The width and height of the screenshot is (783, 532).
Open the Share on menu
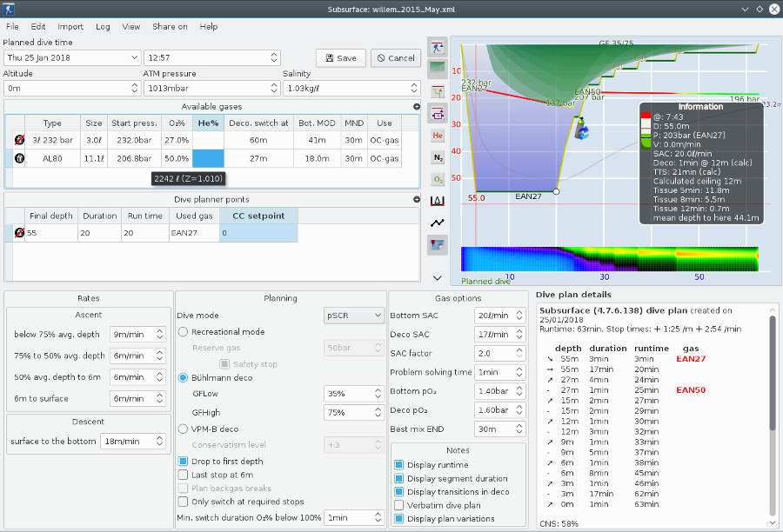(169, 26)
